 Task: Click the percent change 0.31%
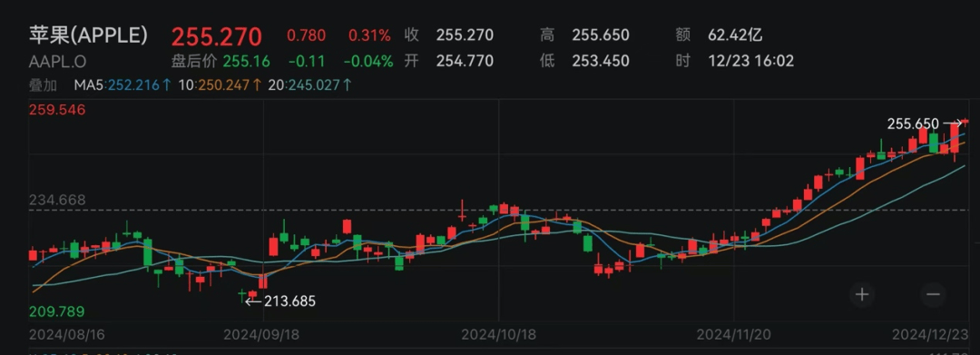(370, 35)
